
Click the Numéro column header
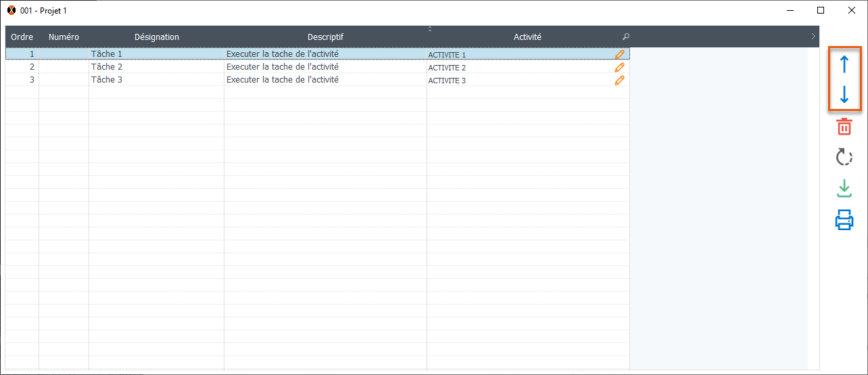(64, 37)
